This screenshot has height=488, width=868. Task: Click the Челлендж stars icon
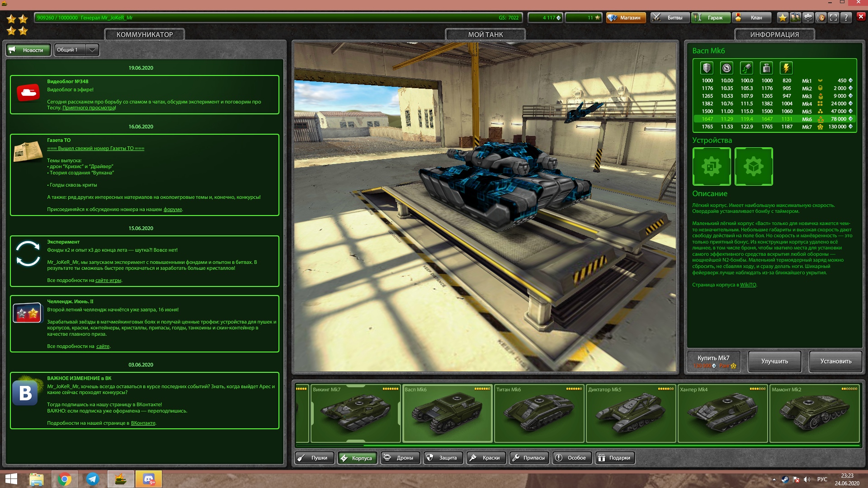27,313
